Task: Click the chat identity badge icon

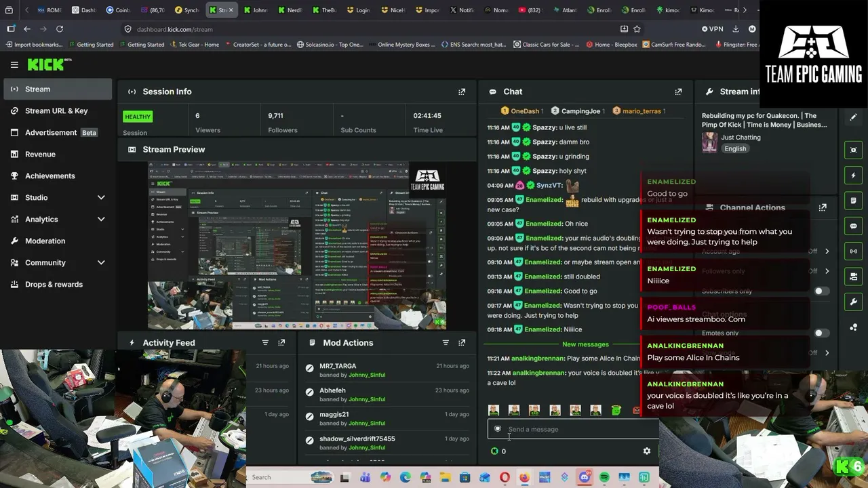Action: coord(498,429)
